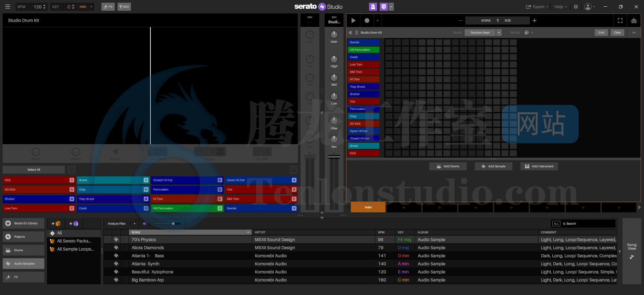Click add Serato pack purple icon
644x295 pixels.
(x=74, y=223)
